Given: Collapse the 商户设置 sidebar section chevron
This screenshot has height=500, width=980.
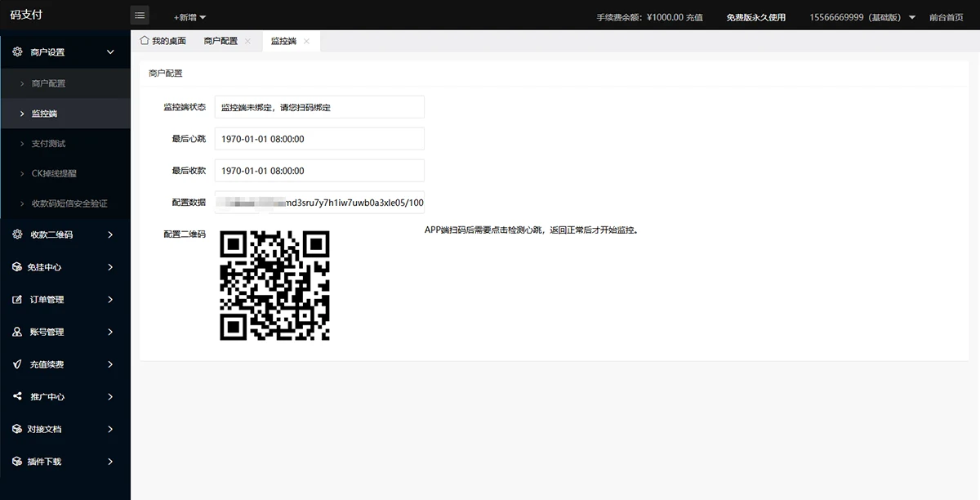Looking at the screenshot, I should (110, 52).
